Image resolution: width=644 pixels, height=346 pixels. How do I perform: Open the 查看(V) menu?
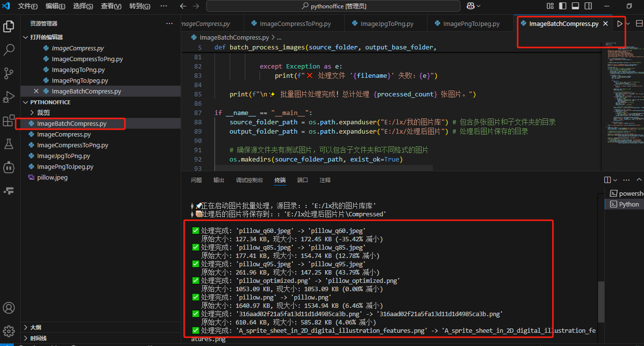[112, 6]
